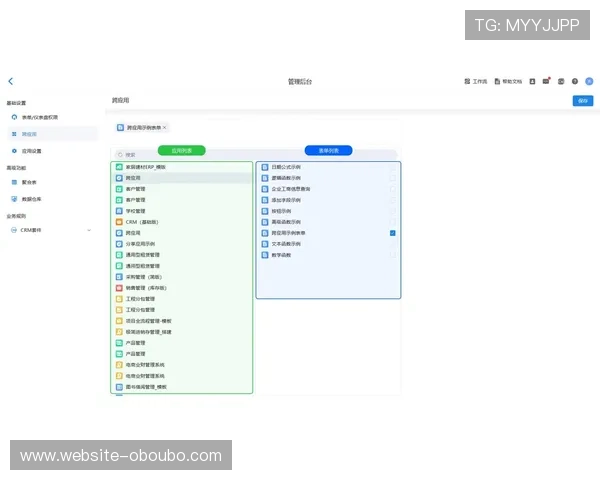The image size is (600, 480).
Task: Check the 日期公式示例 checkbox
Action: click(392, 167)
